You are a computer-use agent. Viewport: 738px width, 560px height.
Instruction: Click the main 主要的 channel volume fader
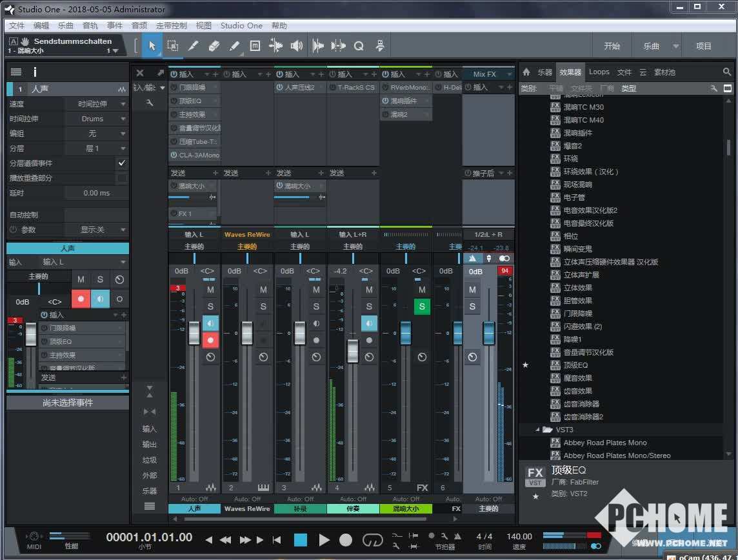point(489,333)
